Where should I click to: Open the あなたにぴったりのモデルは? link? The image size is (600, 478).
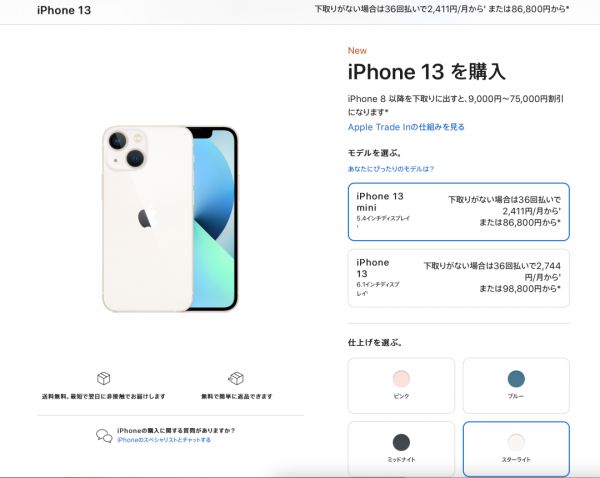tap(391, 169)
